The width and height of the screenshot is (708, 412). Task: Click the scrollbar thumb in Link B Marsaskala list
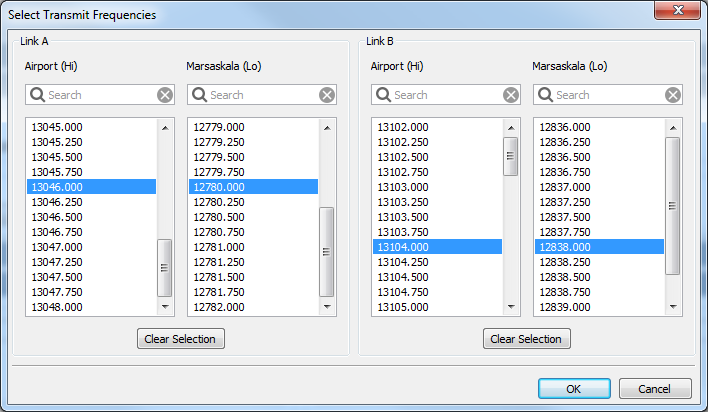click(x=673, y=206)
